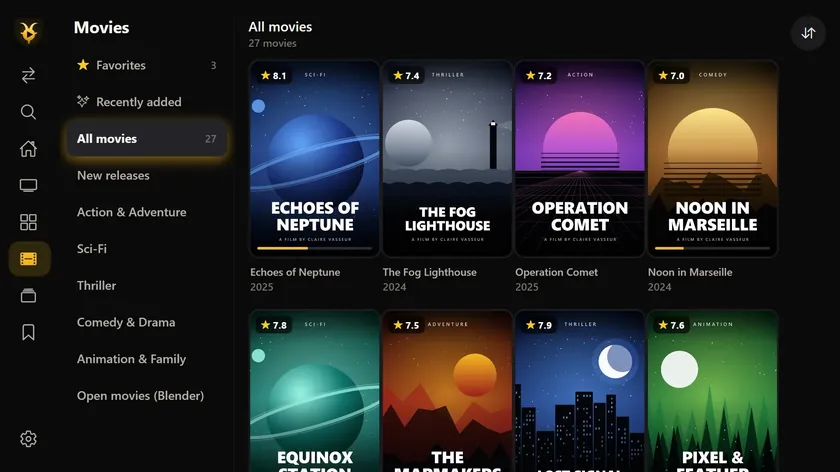Viewport: 840px width, 472px height.
Task: Open the Sci-Fi category
Action: (146, 249)
